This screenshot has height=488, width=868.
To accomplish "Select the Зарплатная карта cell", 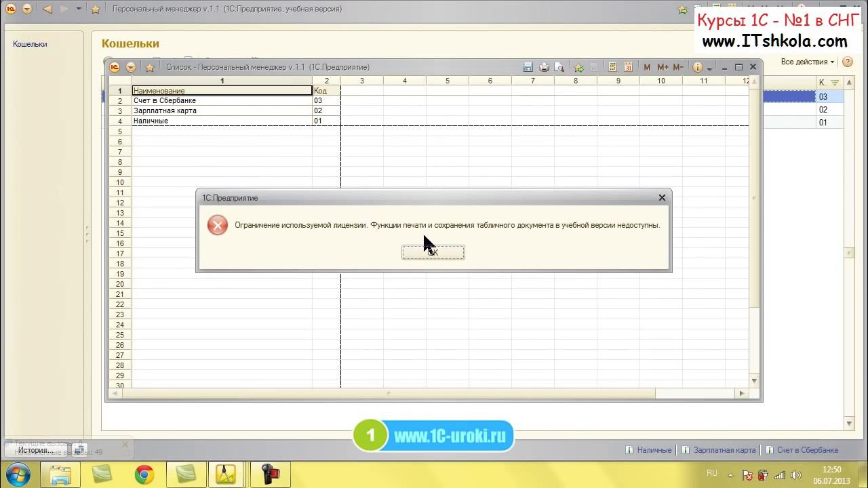I will click(x=222, y=110).
